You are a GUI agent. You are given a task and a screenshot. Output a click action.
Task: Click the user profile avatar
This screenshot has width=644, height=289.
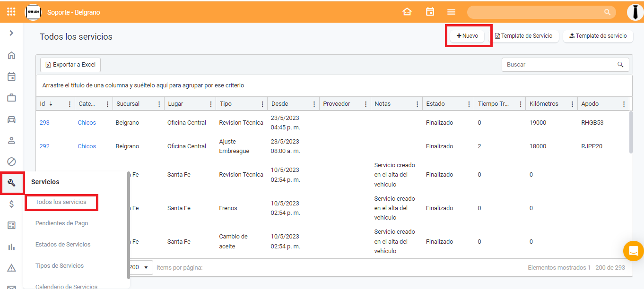(x=635, y=12)
